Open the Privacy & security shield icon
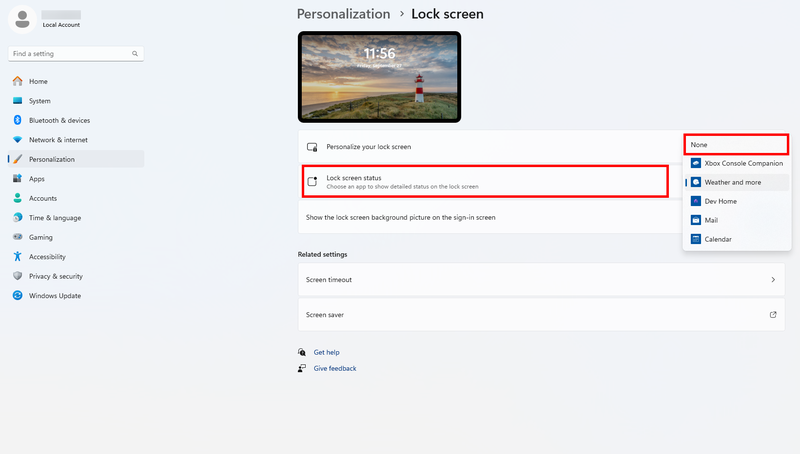 [17, 275]
